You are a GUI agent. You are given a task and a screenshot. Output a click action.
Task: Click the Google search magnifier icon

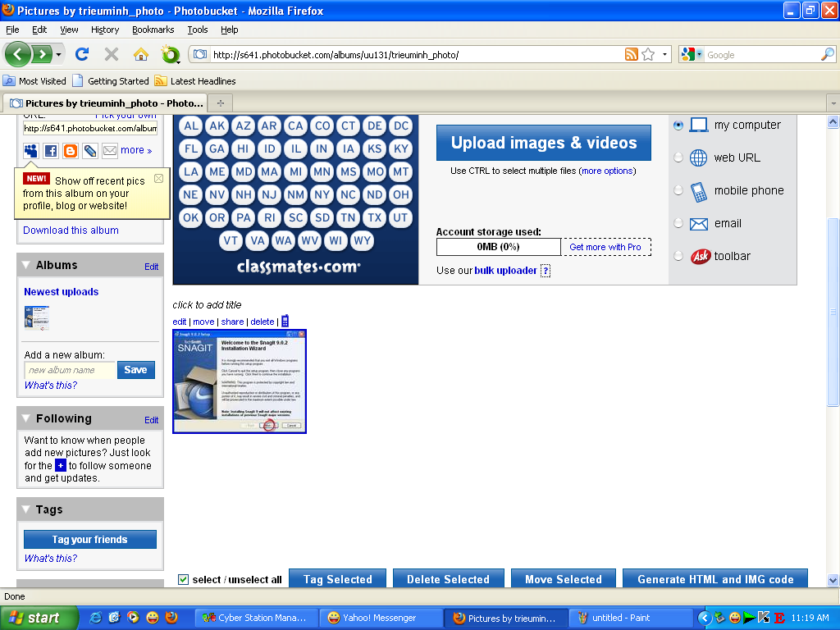(x=827, y=54)
